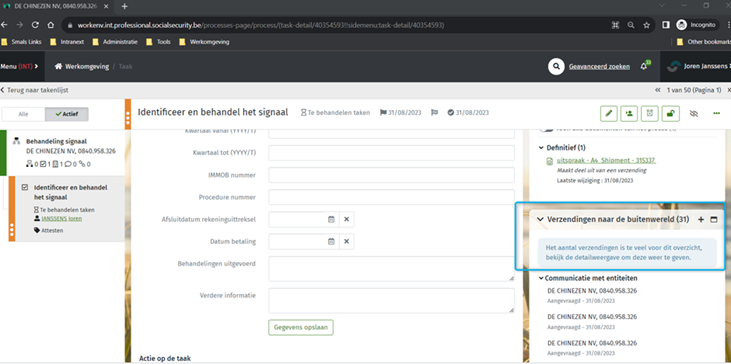Select the Alle filter toggle
Image resolution: width=731 pixels, height=364 pixels.
click(24, 114)
